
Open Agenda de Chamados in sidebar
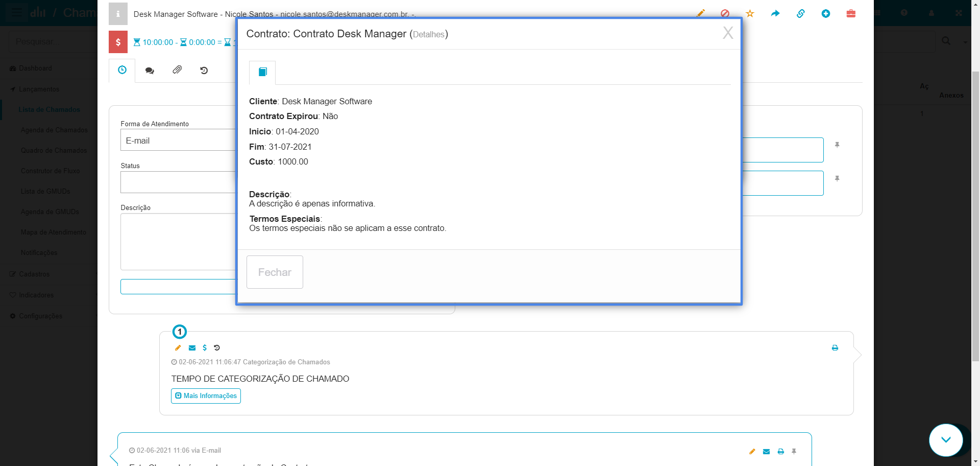(x=54, y=130)
